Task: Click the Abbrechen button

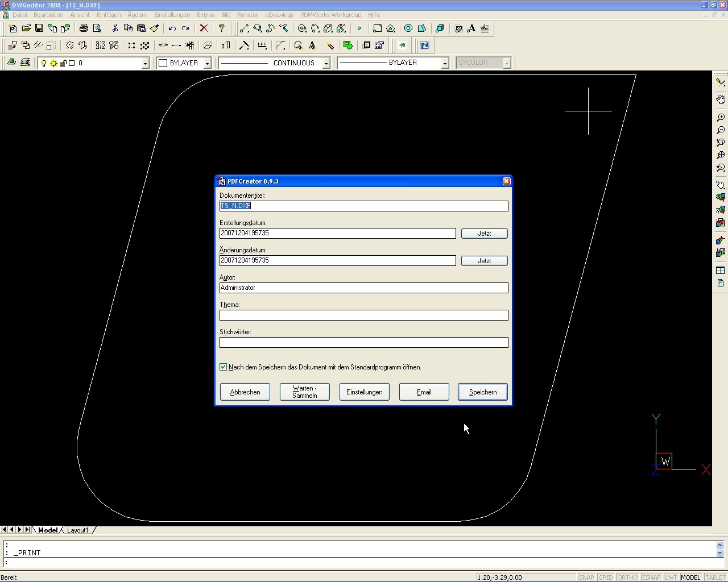Action: 245,392
